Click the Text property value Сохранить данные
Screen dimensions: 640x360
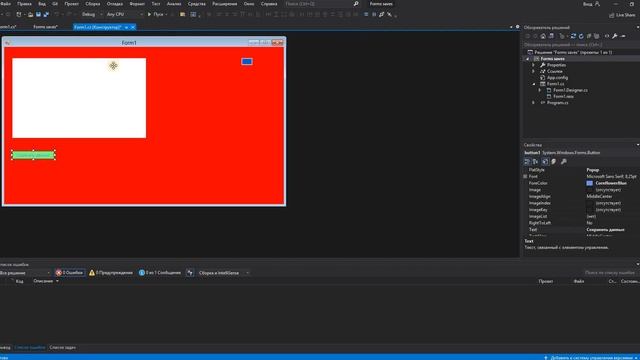605,230
